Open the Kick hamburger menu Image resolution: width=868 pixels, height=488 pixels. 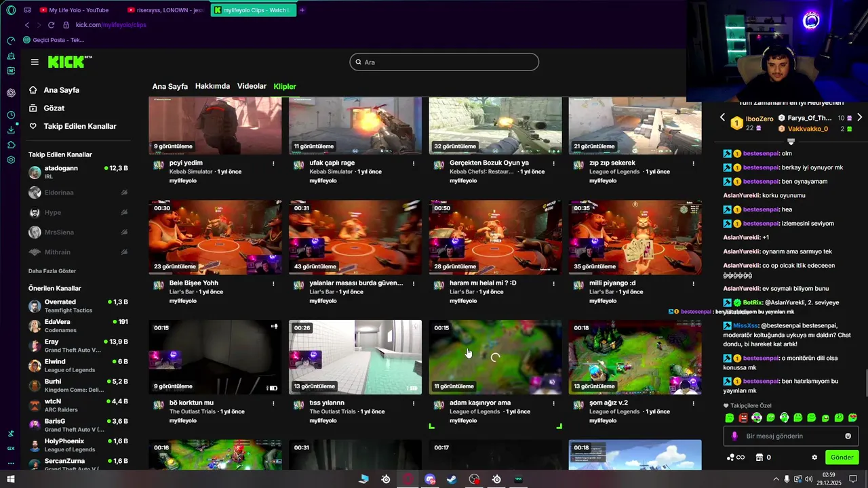(x=35, y=62)
